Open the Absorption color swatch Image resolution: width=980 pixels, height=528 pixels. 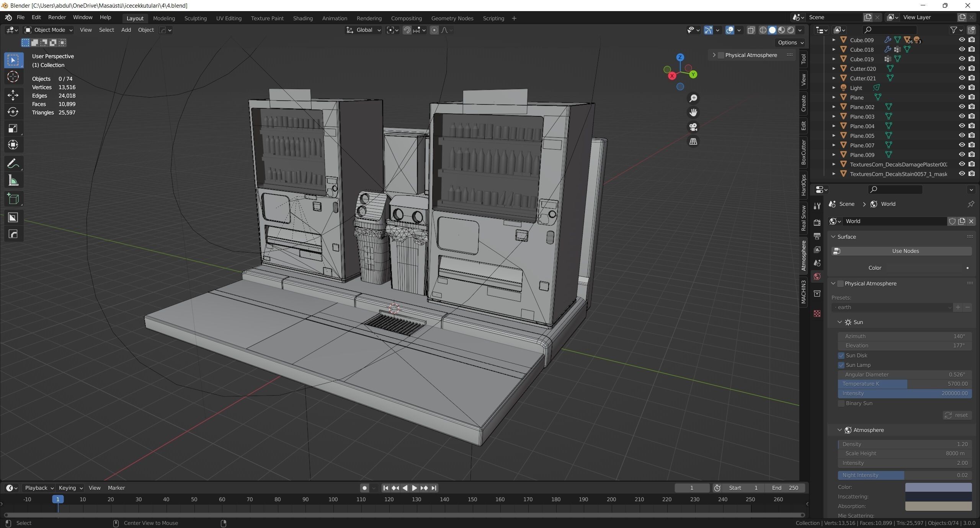[x=938, y=506]
